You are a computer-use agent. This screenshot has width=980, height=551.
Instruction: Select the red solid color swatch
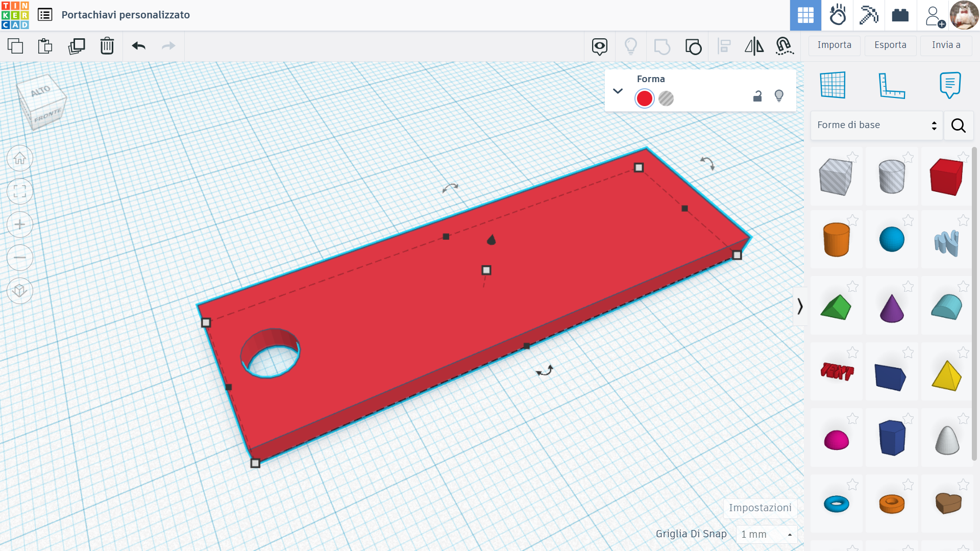[644, 98]
